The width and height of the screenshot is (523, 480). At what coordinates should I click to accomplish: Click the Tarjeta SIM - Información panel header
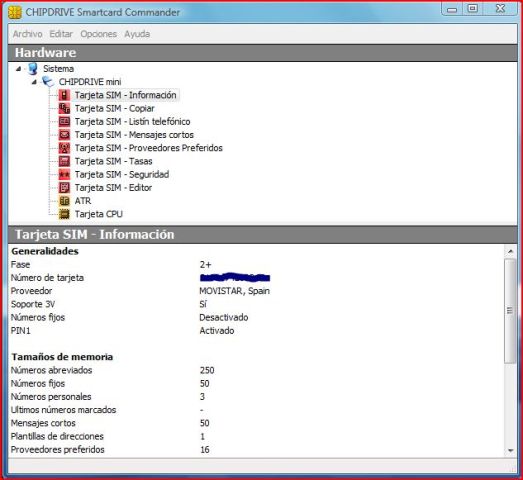tap(263, 234)
